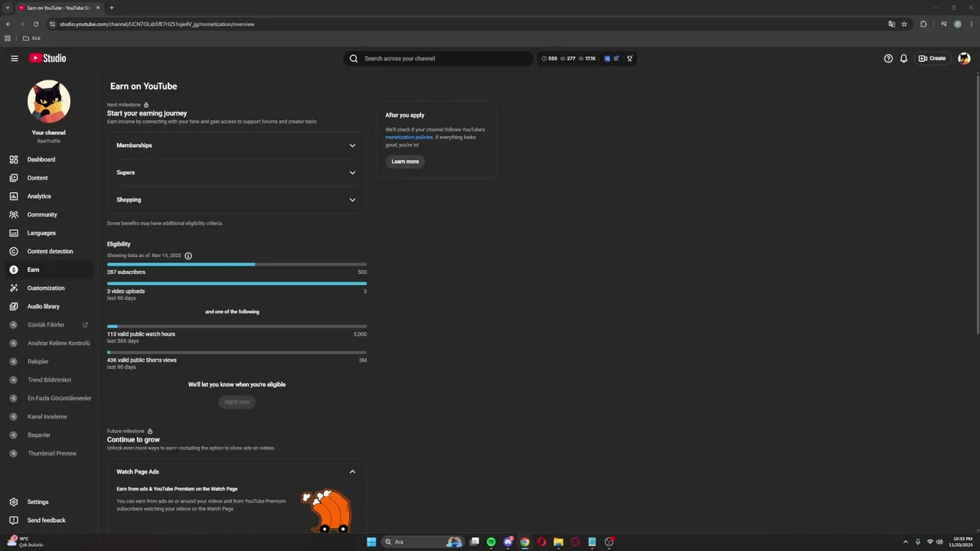
Task: Open Discord from the taskbar
Action: click(x=508, y=542)
